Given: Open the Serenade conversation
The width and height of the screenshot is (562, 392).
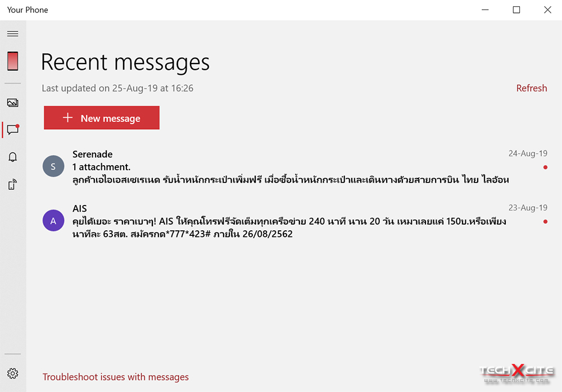Looking at the screenshot, I should tap(294, 167).
